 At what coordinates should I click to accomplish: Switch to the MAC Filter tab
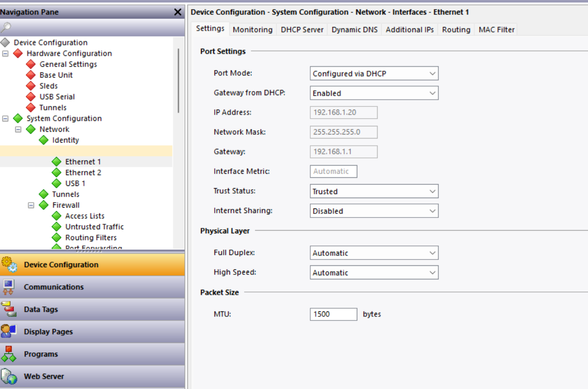coord(496,30)
